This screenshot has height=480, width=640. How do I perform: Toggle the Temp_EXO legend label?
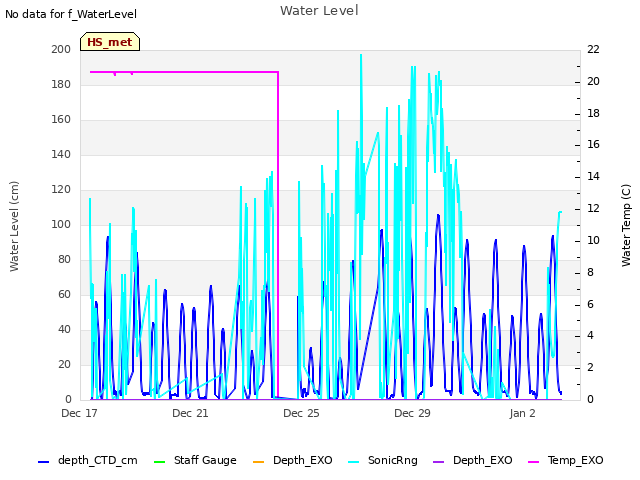[575, 460]
